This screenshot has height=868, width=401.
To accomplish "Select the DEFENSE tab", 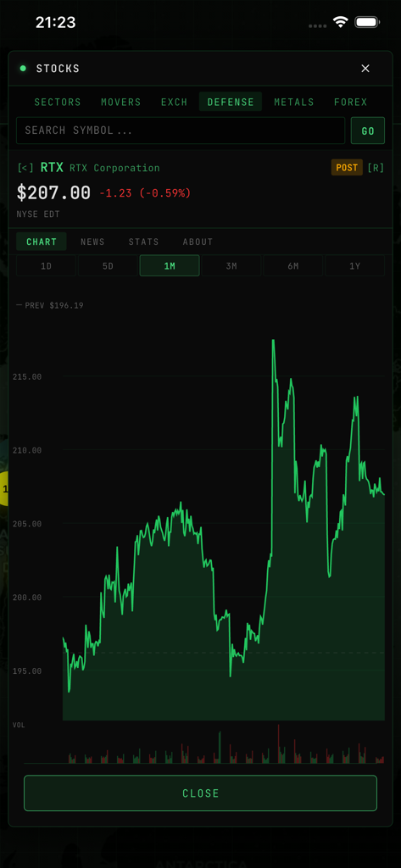I will (x=231, y=102).
